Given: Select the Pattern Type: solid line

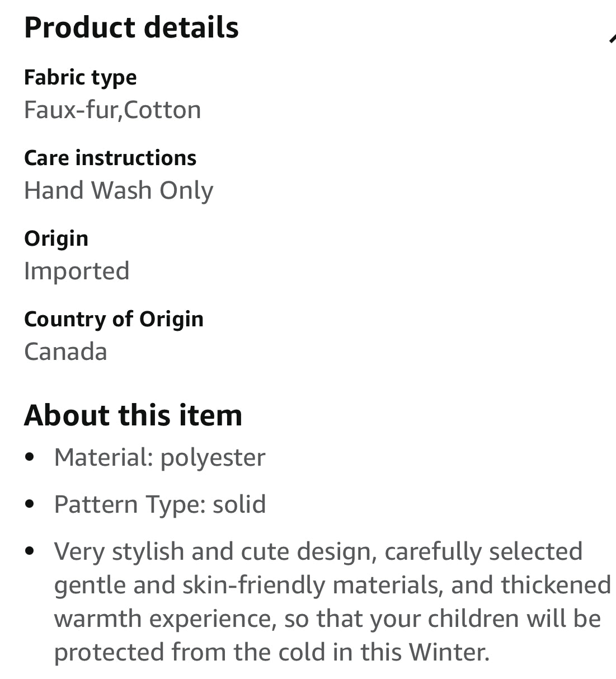Looking at the screenshot, I should tap(159, 504).
